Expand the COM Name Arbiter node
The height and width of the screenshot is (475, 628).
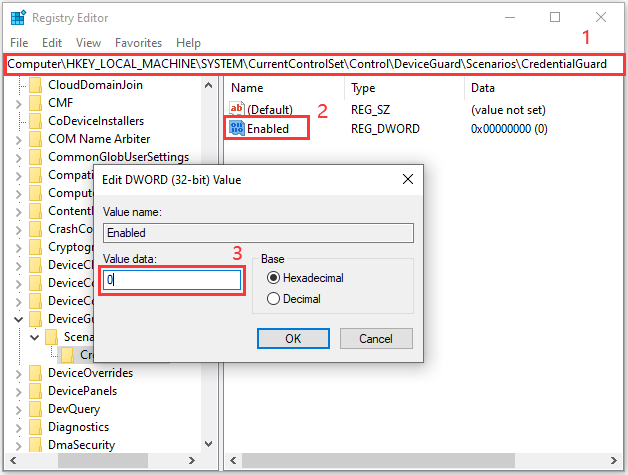point(18,140)
